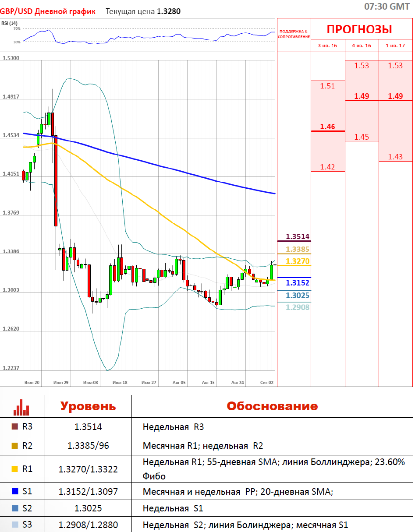This screenshot has width=415, height=532.
Task: Click the 1.3152 support marker beside chart
Action: (298, 283)
